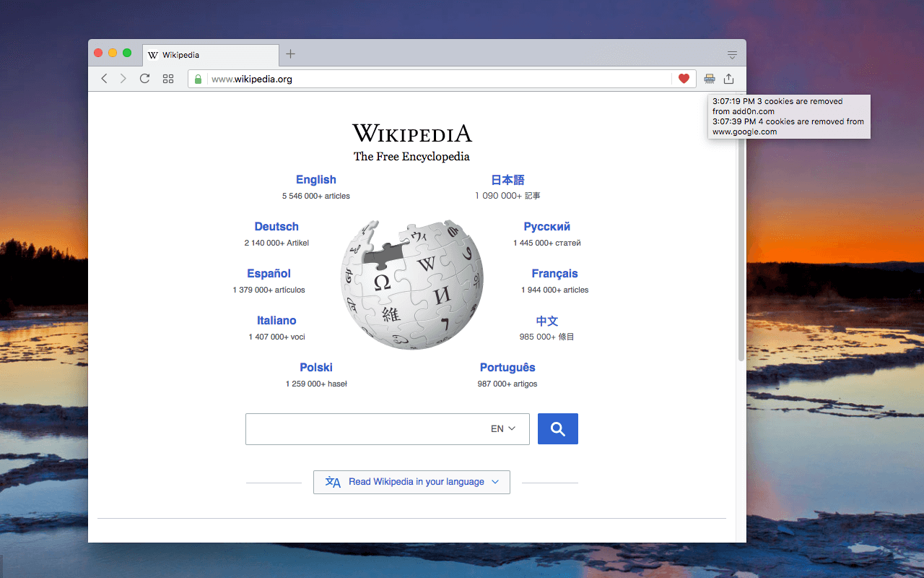Select the Wikipedia tab

[211, 55]
